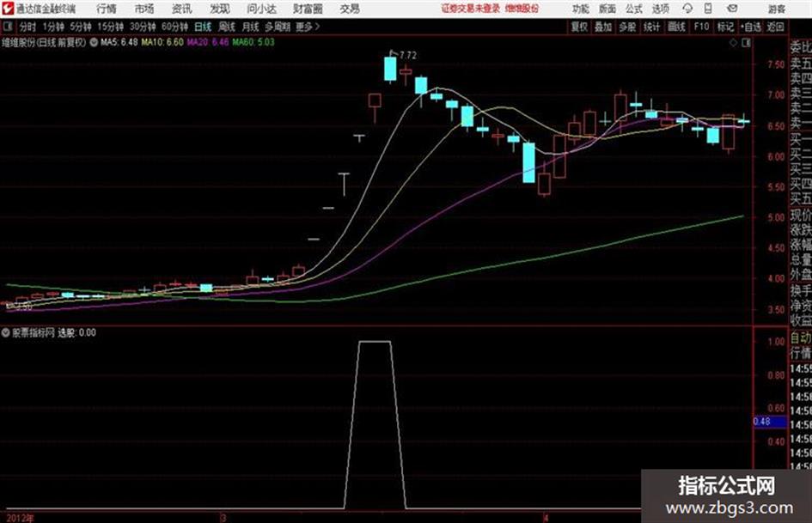The image size is (812, 523).
Task: Click 自动 in the right side panel
Action: click(801, 338)
